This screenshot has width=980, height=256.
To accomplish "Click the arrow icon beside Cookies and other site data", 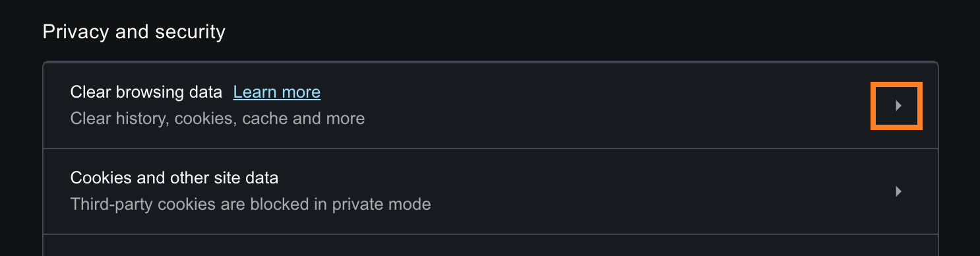I will tap(898, 191).
